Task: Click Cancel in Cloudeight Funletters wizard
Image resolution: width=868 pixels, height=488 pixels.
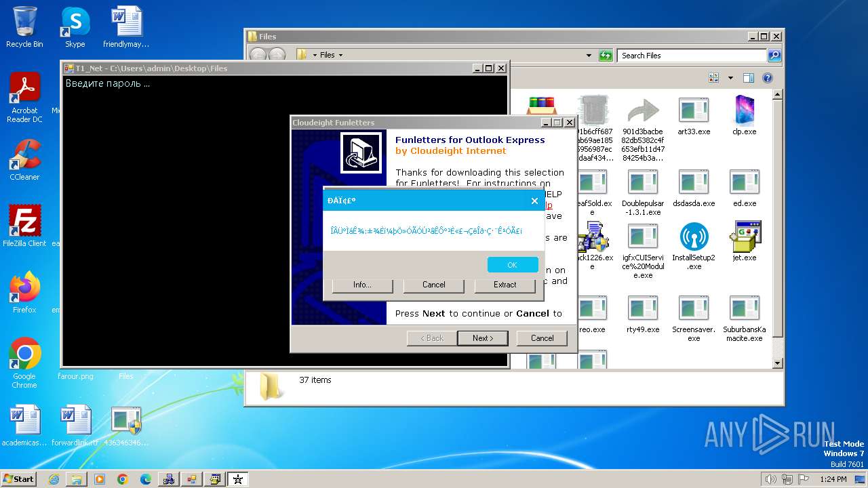Action: coord(542,338)
